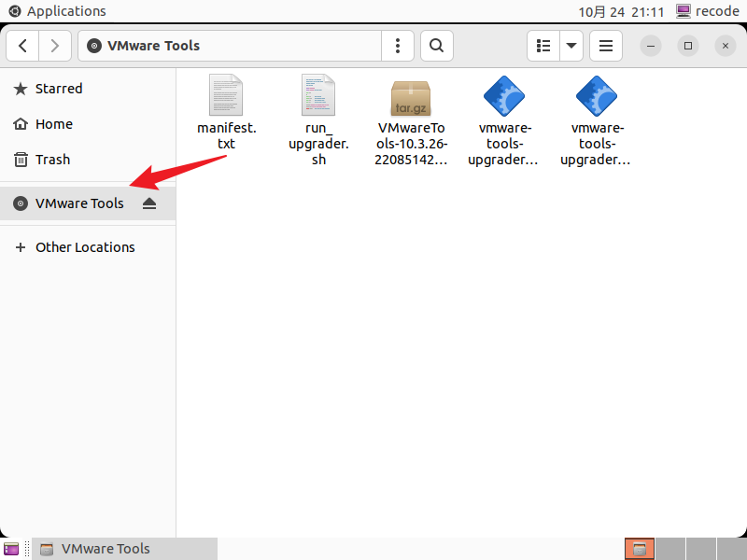Open the hamburger main menu
This screenshot has width=747, height=560.
pyautogui.click(x=606, y=45)
